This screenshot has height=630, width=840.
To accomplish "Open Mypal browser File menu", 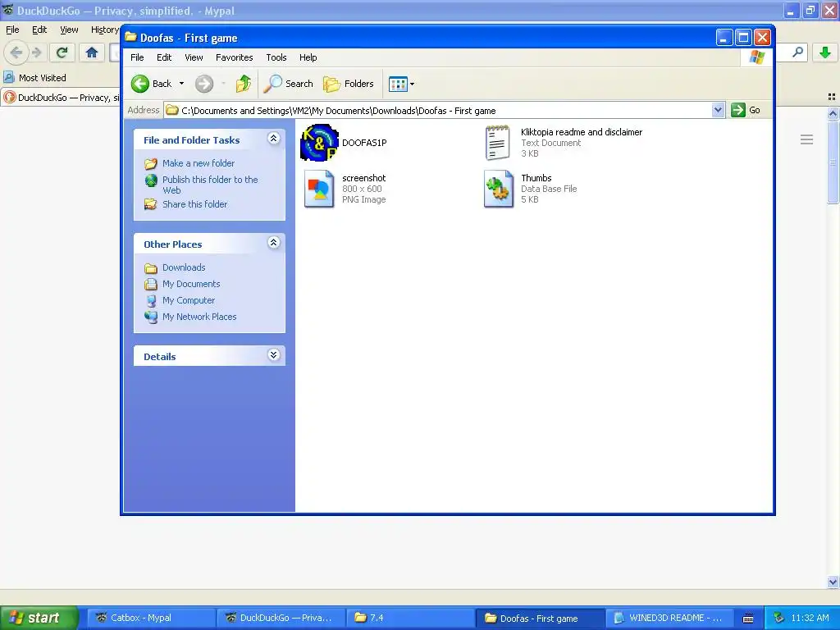I will (12, 30).
